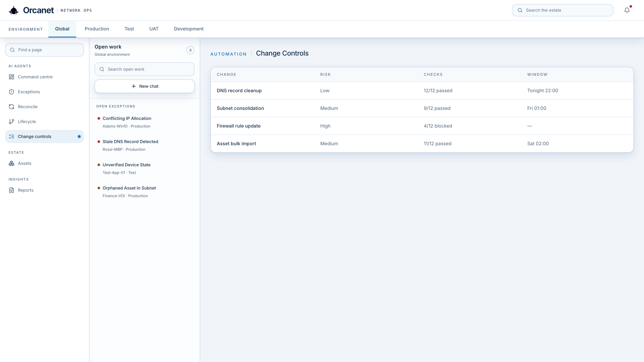
Task: Click the Low risk cell
Action: 325,91
